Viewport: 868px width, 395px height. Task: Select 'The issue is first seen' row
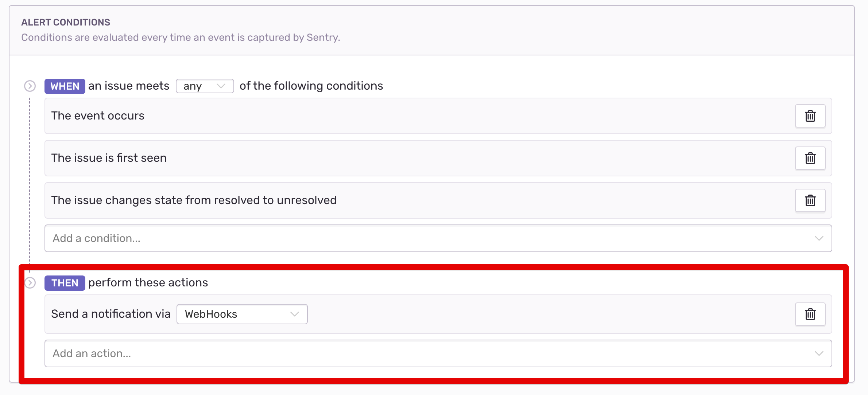[438, 158]
